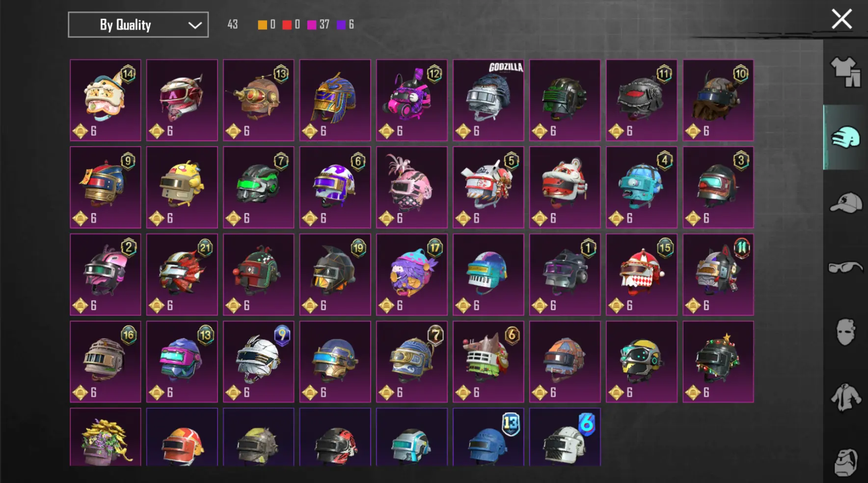The height and width of the screenshot is (483, 868).
Task: Close the inventory with the X icon
Action: point(841,19)
